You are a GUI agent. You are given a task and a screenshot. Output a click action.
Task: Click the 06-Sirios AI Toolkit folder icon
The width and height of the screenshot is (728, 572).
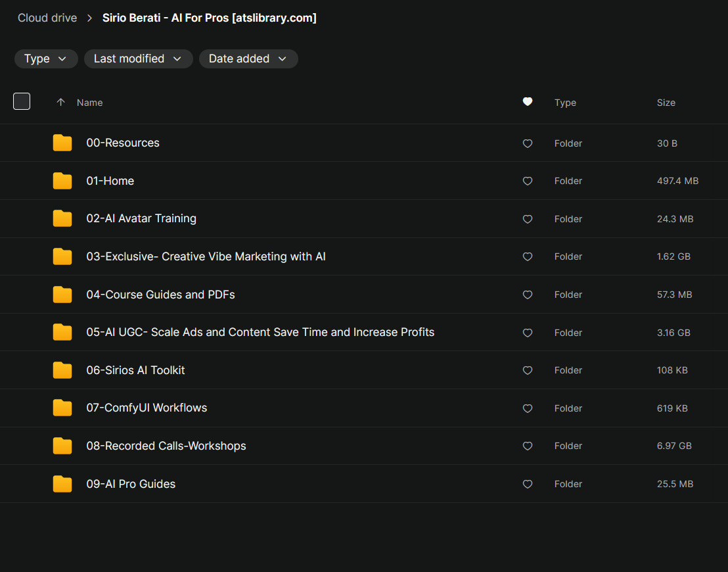click(62, 370)
